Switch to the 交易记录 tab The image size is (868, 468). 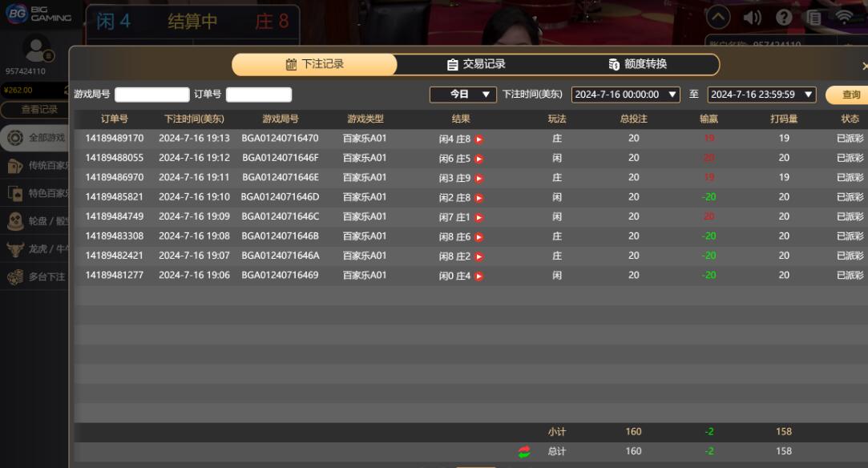(x=477, y=65)
